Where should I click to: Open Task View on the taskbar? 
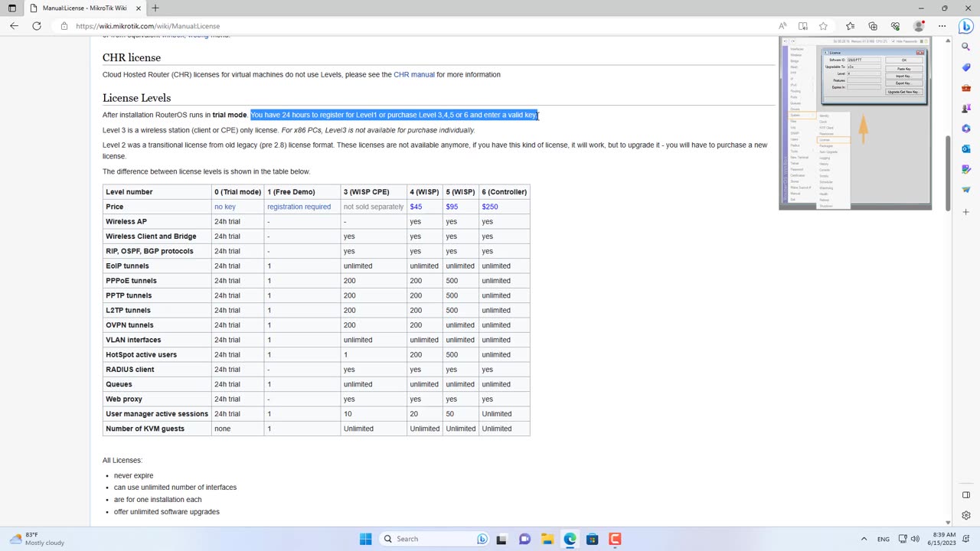501,539
